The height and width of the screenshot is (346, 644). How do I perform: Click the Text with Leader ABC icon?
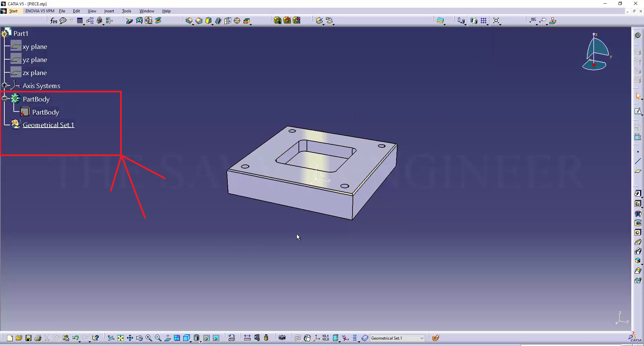[x=533, y=21]
